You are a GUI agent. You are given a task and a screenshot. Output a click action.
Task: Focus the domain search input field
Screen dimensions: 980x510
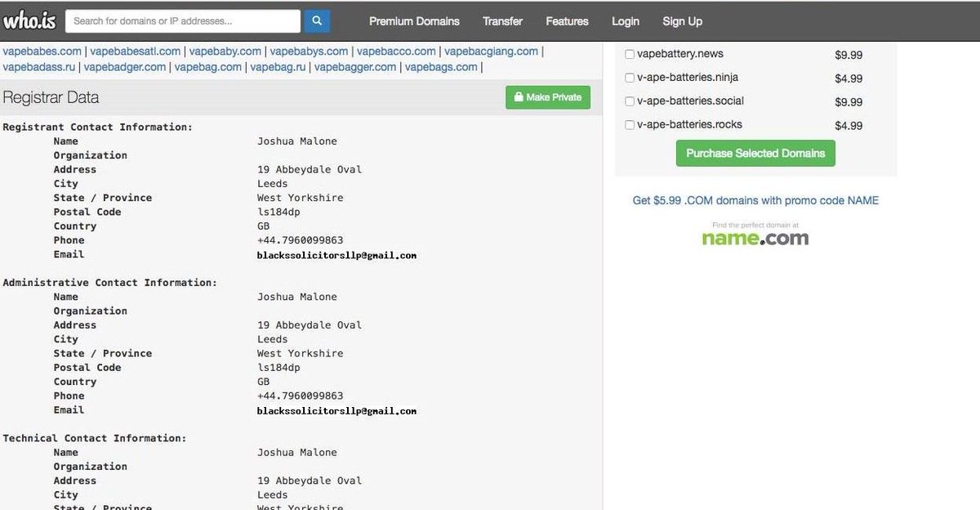click(183, 21)
